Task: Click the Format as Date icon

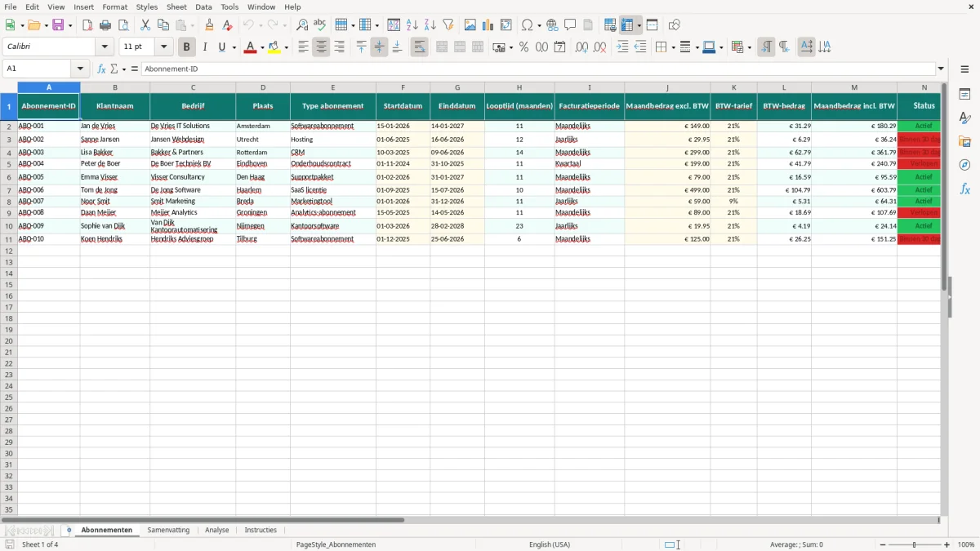Action: (x=560, y=47)
